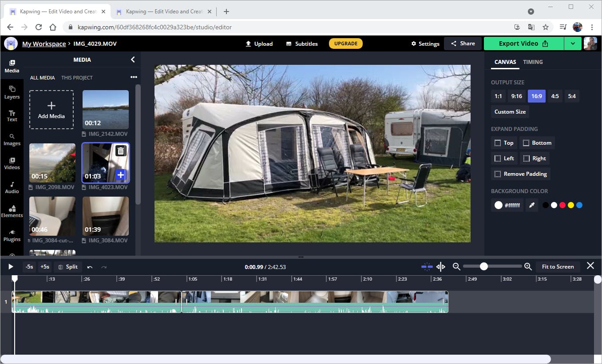Go to the browser home page
This screenshot has height=364, width=602.
53,27
